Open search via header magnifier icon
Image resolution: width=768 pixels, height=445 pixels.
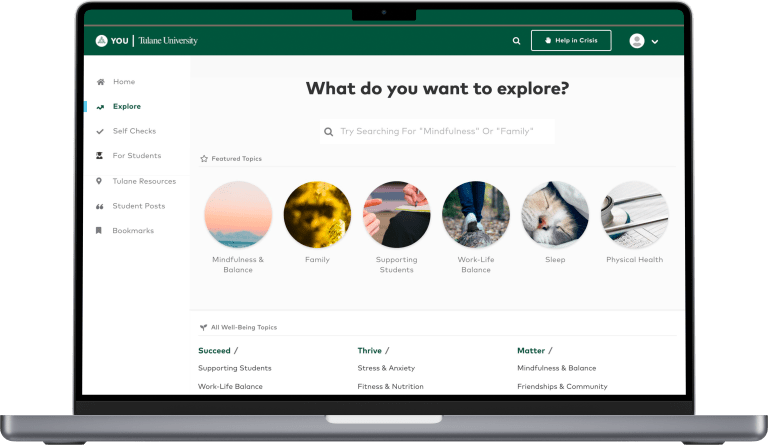pos(516,41)
